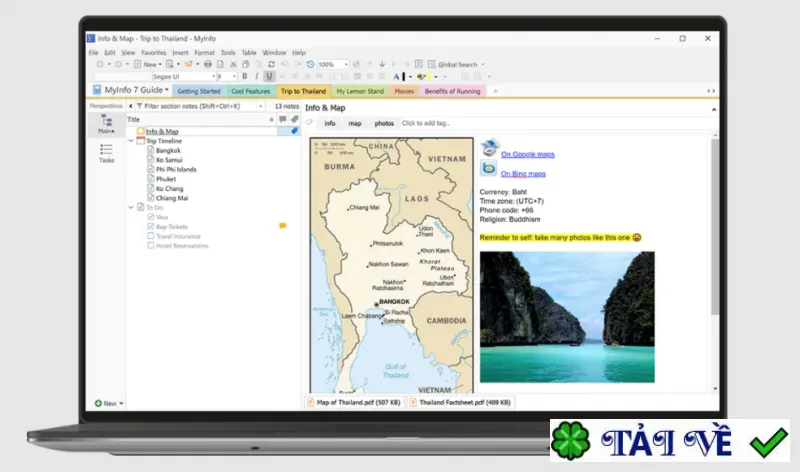
Task: Click the green New plus icon at bottom
Action: [x=98, y=403]
